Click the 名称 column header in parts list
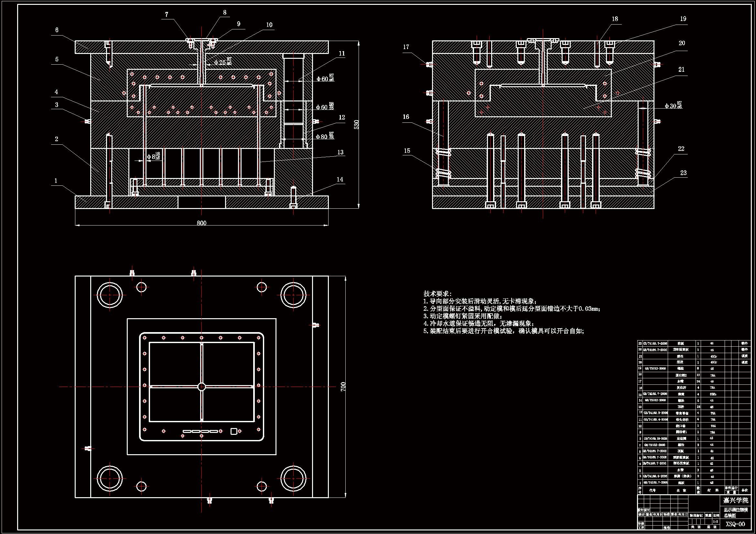 pyautogui.click(x=681, y=490)
